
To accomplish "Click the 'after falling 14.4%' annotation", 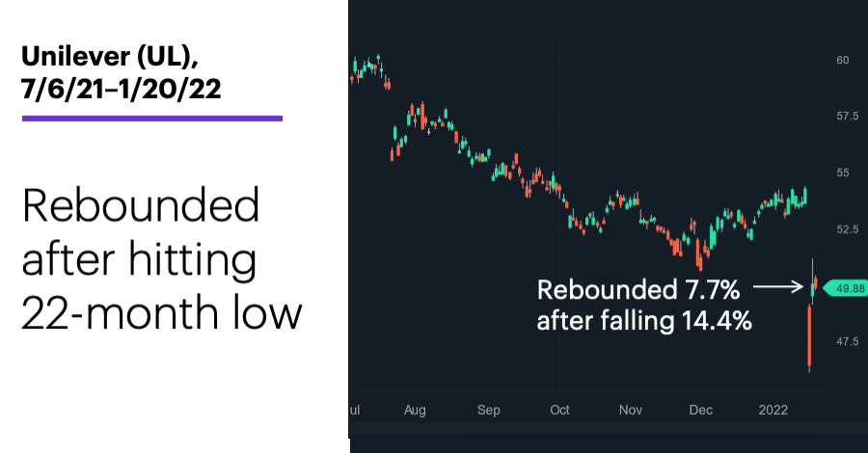I will [644, 320].
